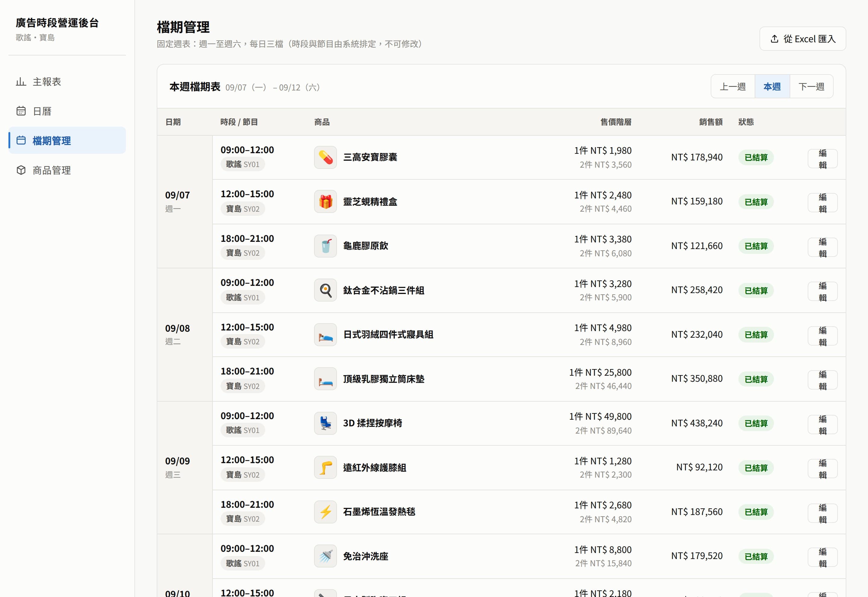The height and width of the screenshot is (597, 868).
Task: Click the 售價階層 column header
Action: point(616,122)
